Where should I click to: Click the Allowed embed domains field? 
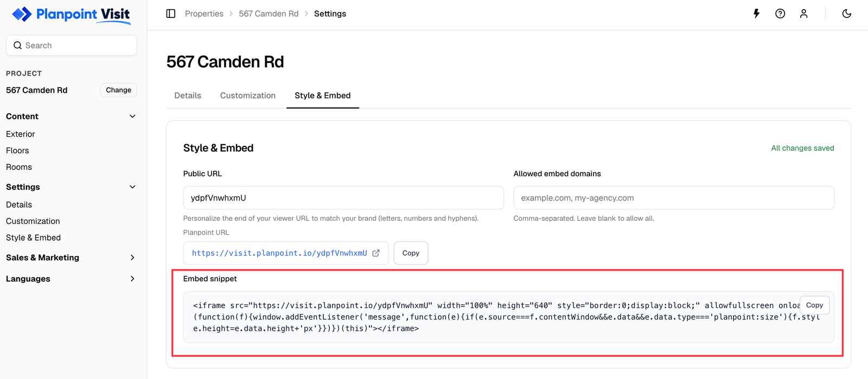[674, 198]
